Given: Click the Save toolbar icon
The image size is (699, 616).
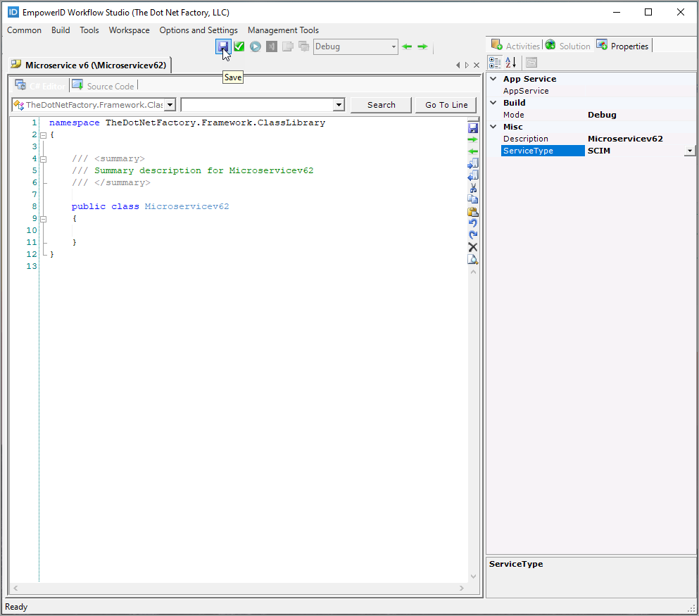Looking at the screenshot, I should tap(223, 46).
